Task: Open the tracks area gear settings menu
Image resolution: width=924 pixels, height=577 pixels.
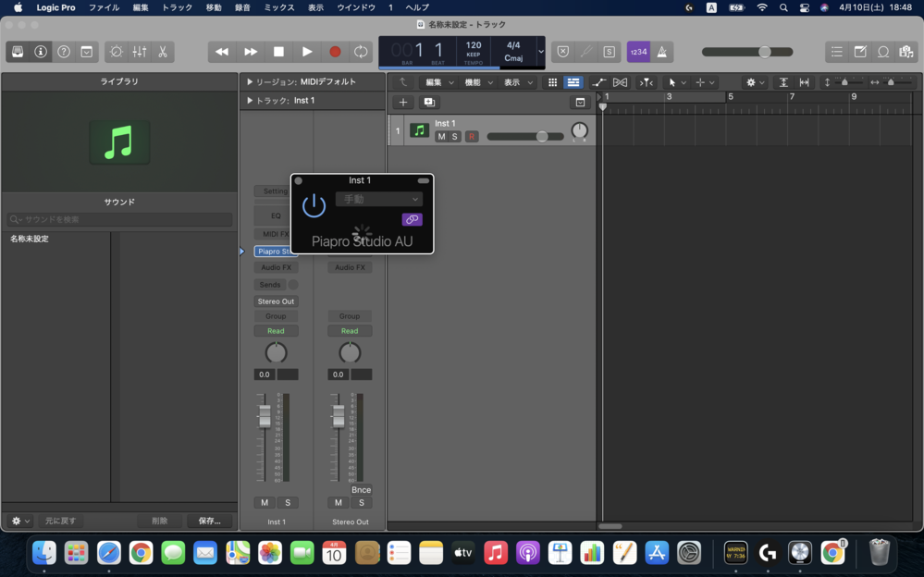Action: pyautogui.click(x=755, y=82)
